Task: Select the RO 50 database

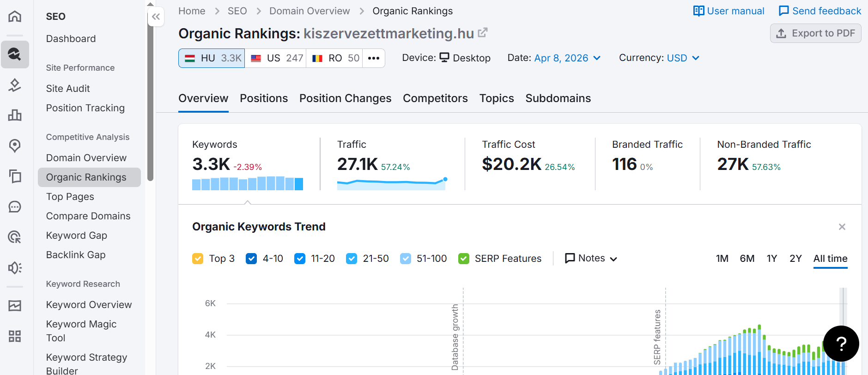Action: pos(334,58)
